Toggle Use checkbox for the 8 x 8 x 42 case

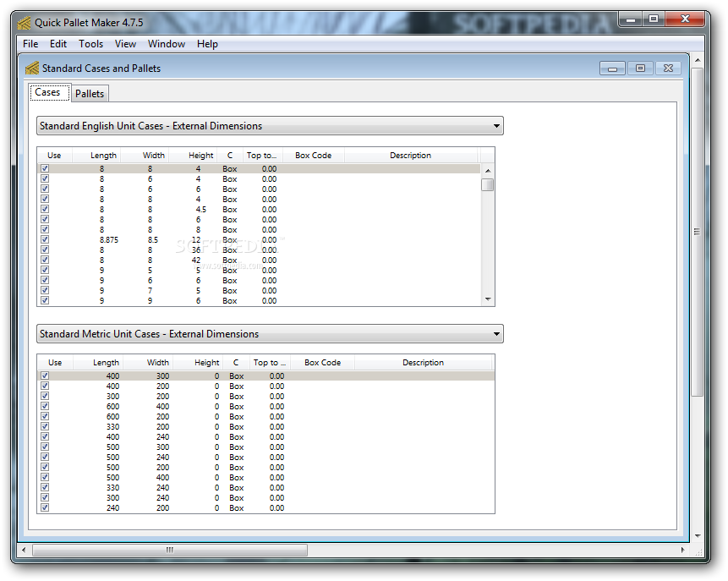click(x=45, y=260)
